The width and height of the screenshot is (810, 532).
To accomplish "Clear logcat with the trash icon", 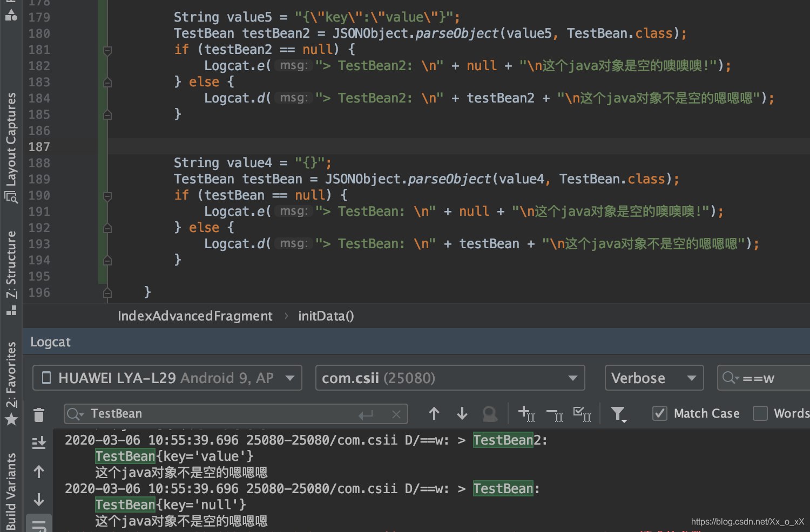I will pos(39,415).
